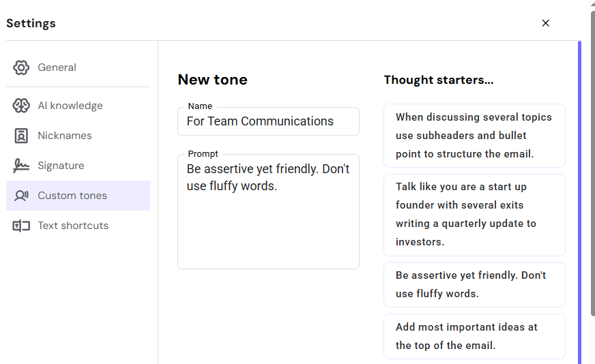Click the gray page scrollbar at right edge
Viewport: 595px width, 364px height.
(x=592, y=164)
